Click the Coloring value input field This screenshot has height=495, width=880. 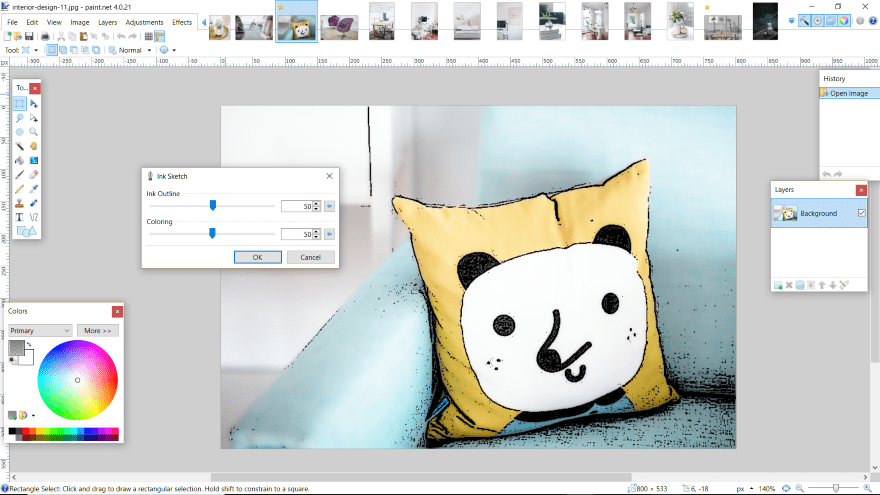coord(296,234)
